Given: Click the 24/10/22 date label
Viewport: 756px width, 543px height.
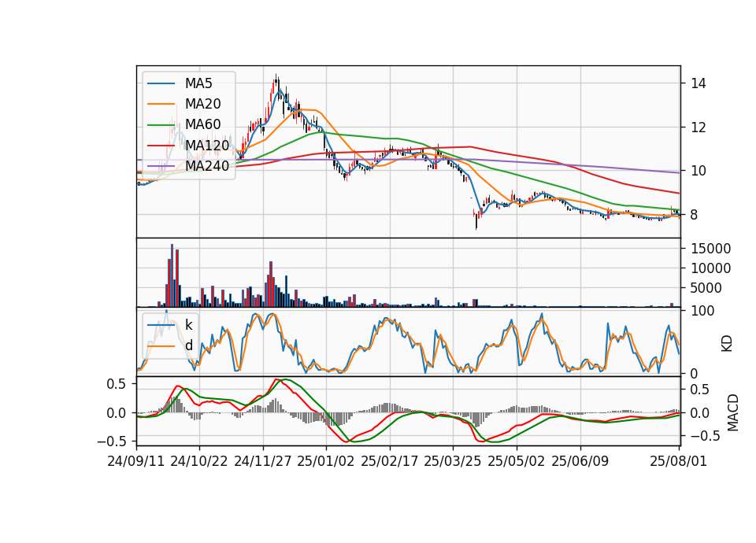Looking at the screenshot, I should pyautogui.click(x=199, y=461).
